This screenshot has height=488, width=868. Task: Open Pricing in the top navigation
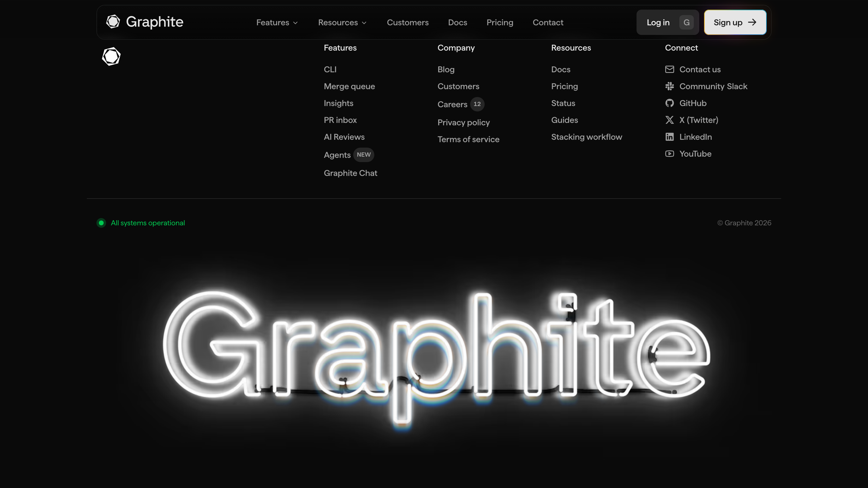point(500,23)
